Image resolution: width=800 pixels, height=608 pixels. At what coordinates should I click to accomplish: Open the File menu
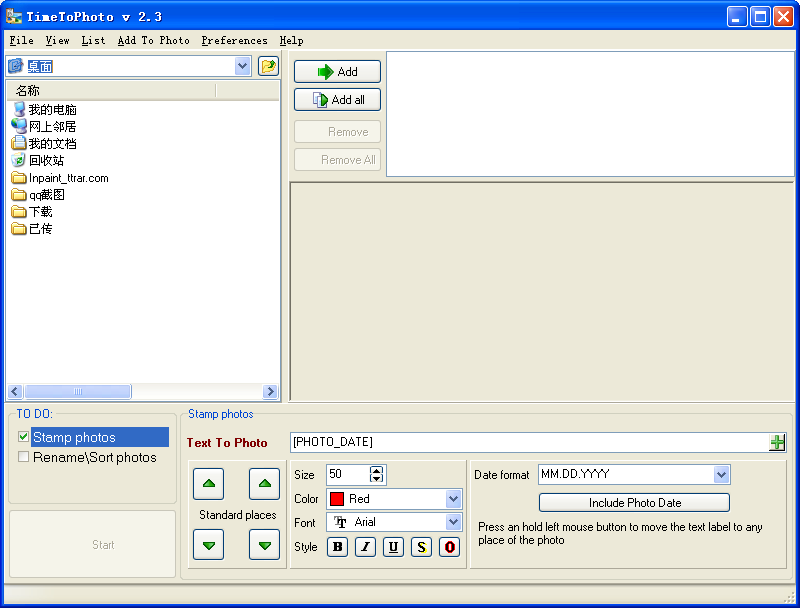(21, 40)
